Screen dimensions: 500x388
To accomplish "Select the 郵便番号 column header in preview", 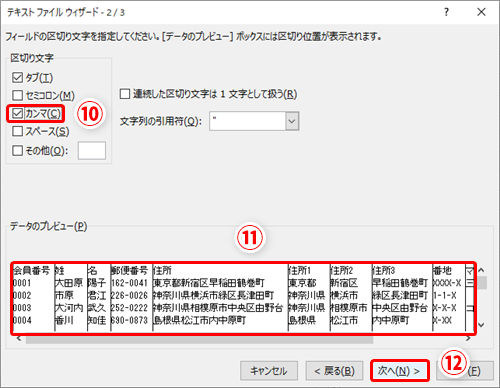I will (129, 270).
